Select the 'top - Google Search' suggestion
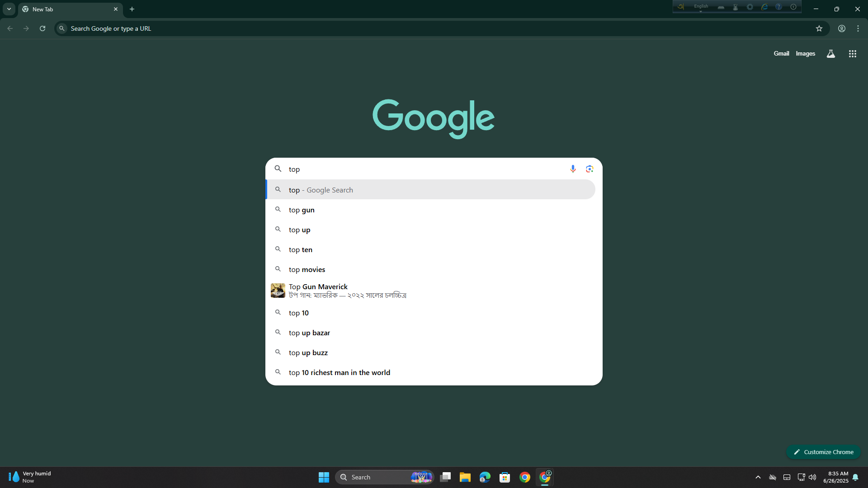This screenshot has height=488, width=868. point(430,190)
